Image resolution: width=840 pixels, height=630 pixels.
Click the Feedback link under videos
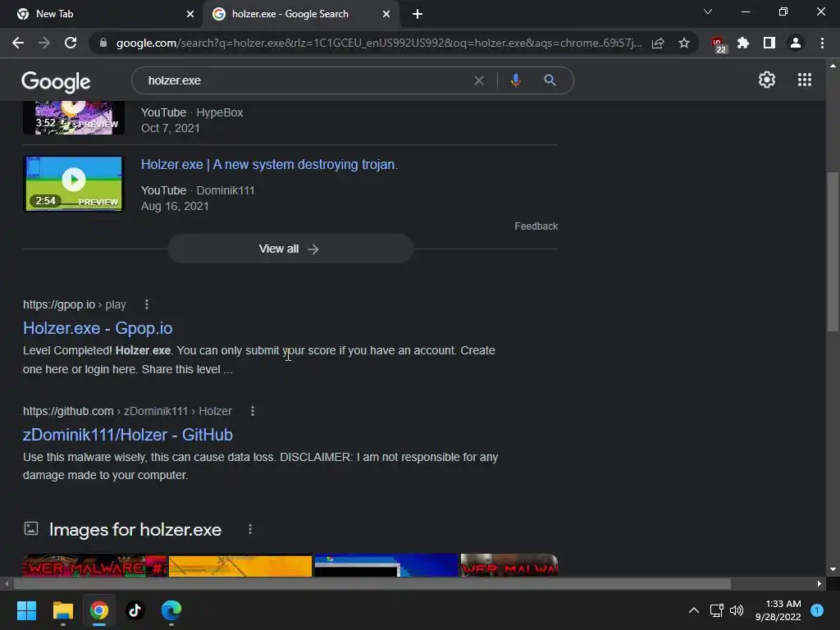click(x=536, y=226)
